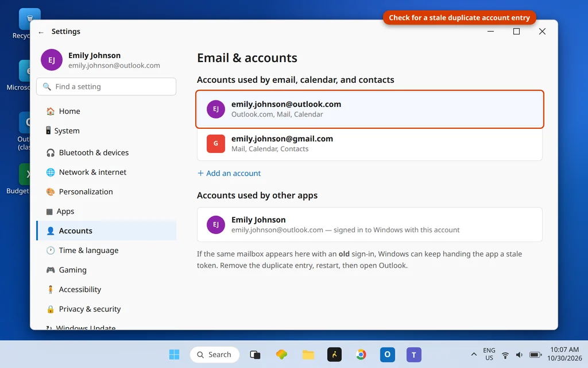588x368 pixels.
Task: Open Task View from the taskbar
Action: point(255,354)
